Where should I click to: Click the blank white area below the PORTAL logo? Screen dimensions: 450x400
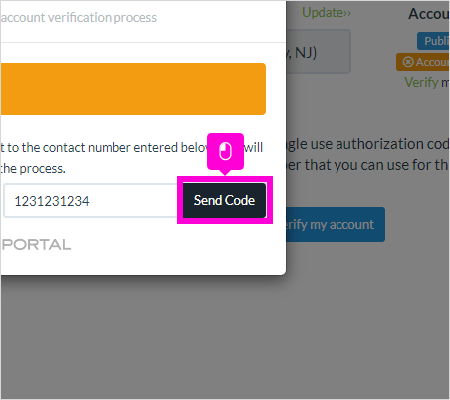coord(143,263)
